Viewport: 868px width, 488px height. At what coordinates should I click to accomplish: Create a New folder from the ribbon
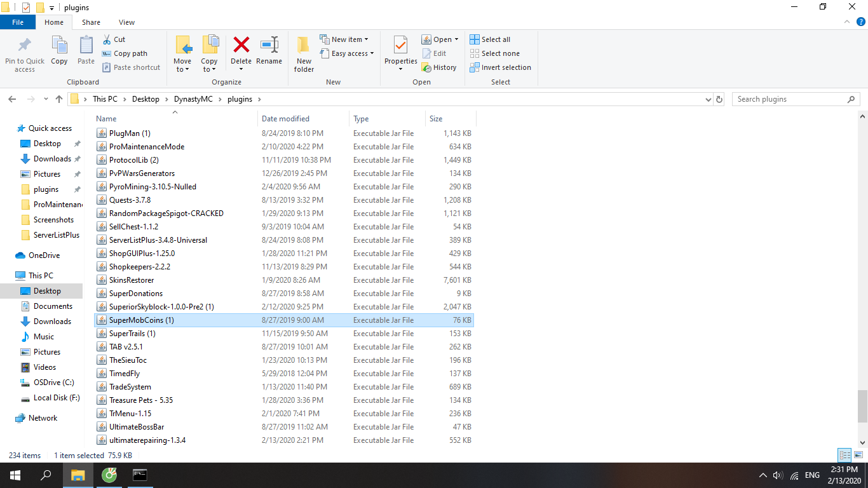click(304, 53)
